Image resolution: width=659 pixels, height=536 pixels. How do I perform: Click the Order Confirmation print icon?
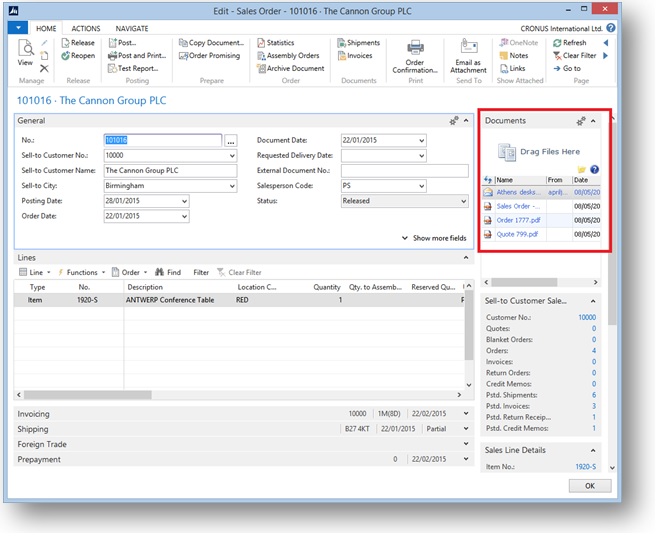414,48
